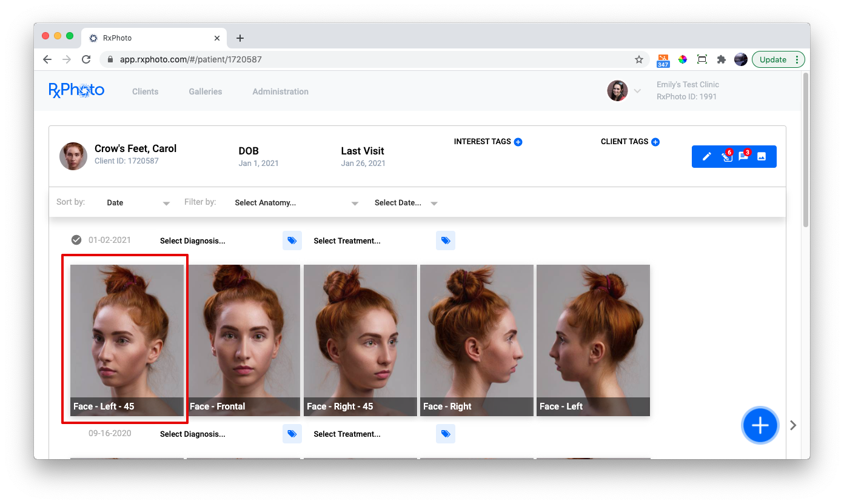Click the Last Visit value Jan 26, 2021
Viewport: 844px width, 504px height.
[363, 164]
